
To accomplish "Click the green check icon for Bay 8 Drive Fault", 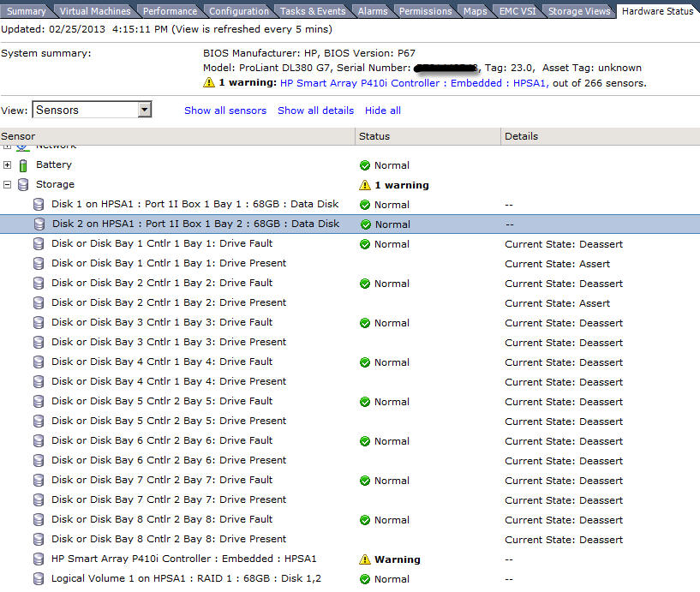I will [365, 520].
